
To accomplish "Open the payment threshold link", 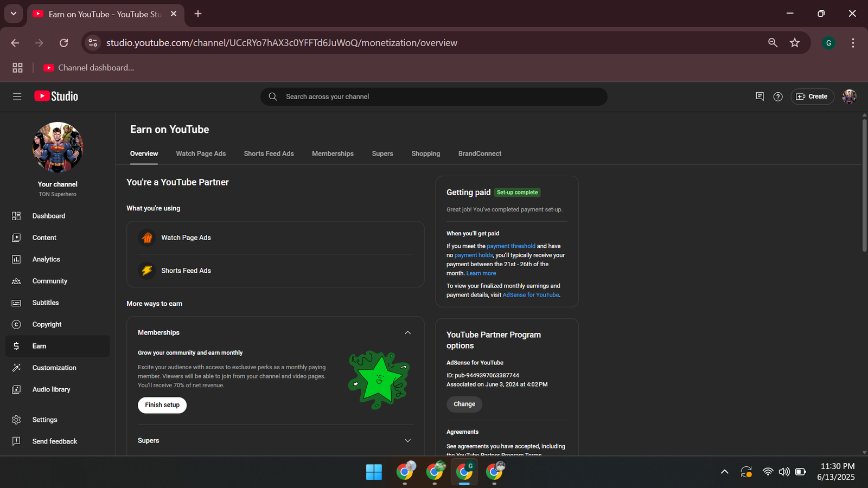I will pyautogui.click(x=511, y=246).
